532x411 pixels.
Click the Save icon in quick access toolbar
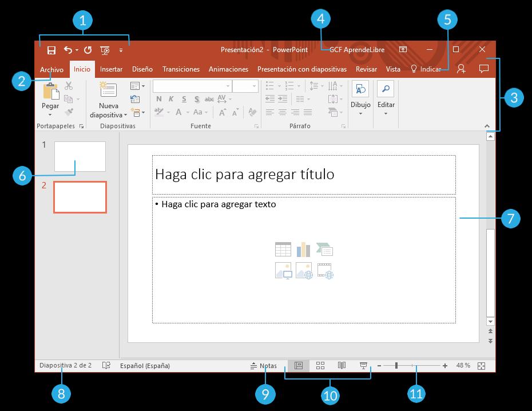point(51,50)
